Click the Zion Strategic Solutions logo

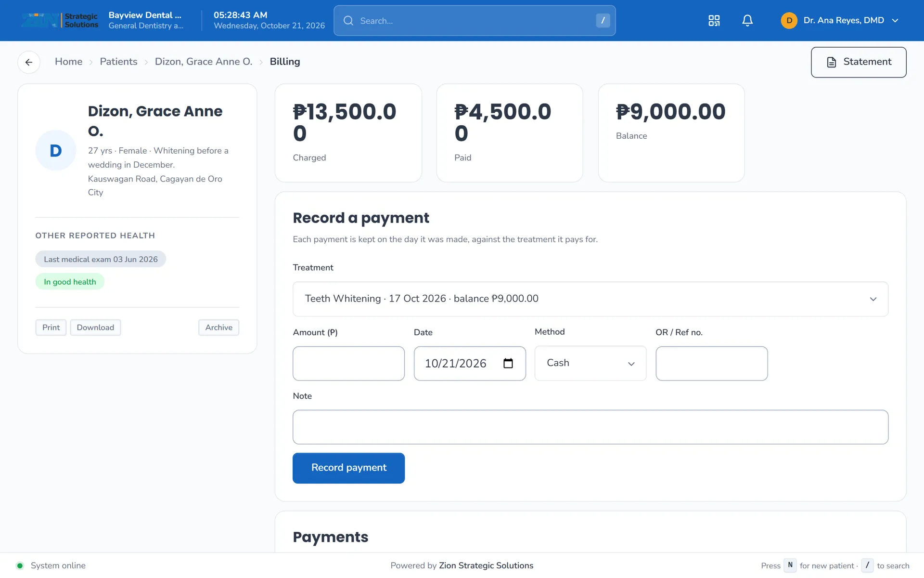click(60, 20)
